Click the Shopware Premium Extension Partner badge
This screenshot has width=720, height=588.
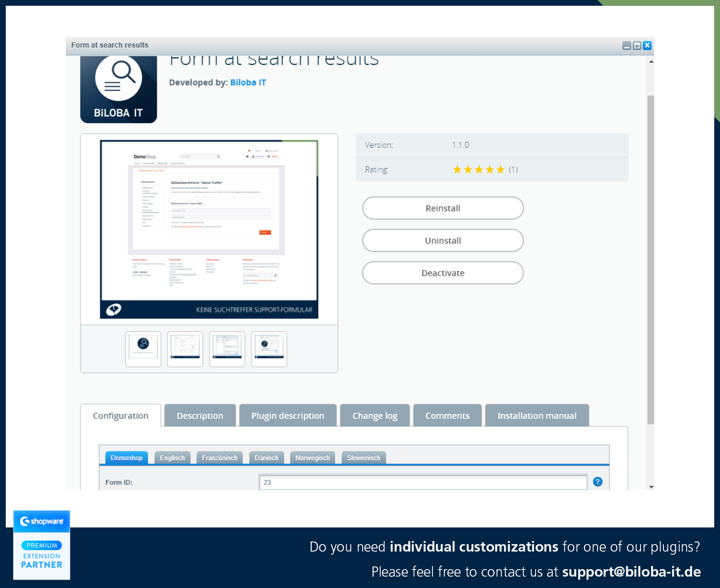[42, 545]
